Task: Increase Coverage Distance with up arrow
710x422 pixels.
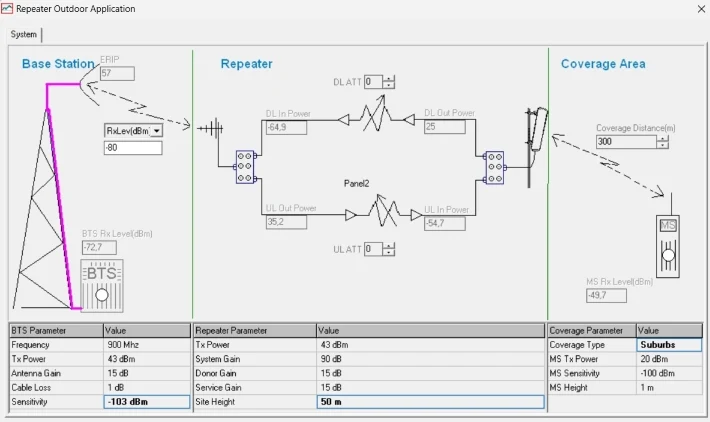Action: (662, 139)
